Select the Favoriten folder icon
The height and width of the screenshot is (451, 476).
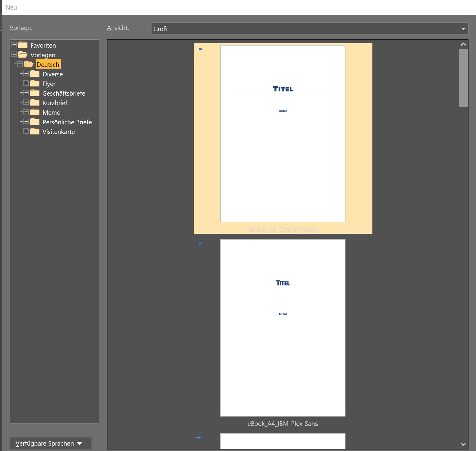coord(23,45)
